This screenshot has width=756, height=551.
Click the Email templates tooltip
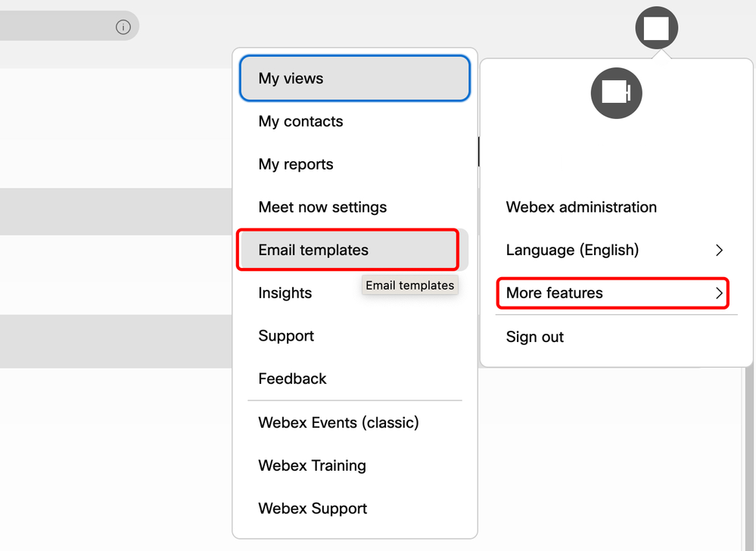click(409, 285)
